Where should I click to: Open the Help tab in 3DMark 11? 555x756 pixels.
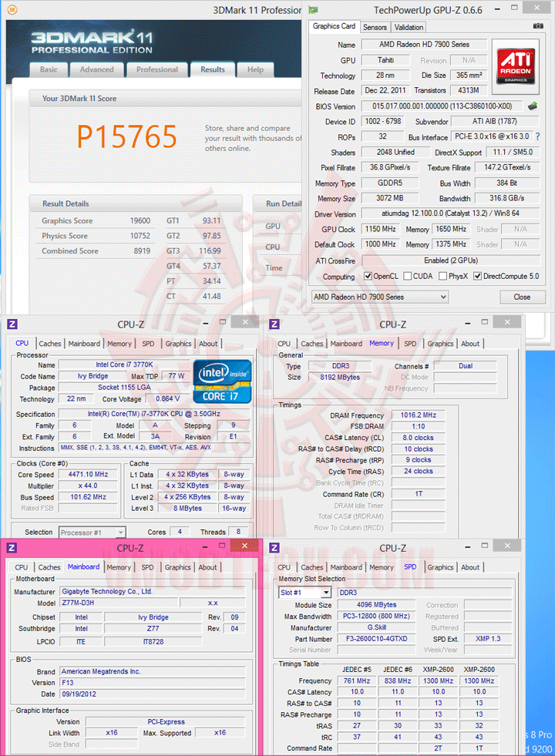(255, 69)
